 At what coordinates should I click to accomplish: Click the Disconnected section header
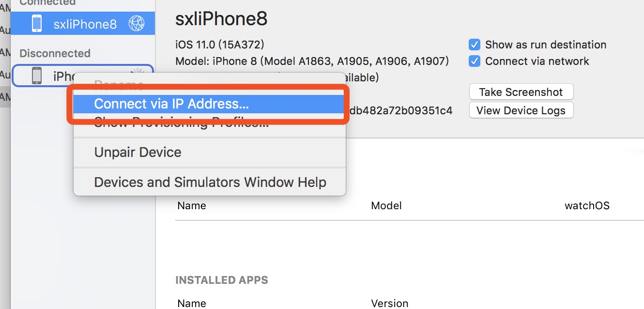click(x=55, y=53)
